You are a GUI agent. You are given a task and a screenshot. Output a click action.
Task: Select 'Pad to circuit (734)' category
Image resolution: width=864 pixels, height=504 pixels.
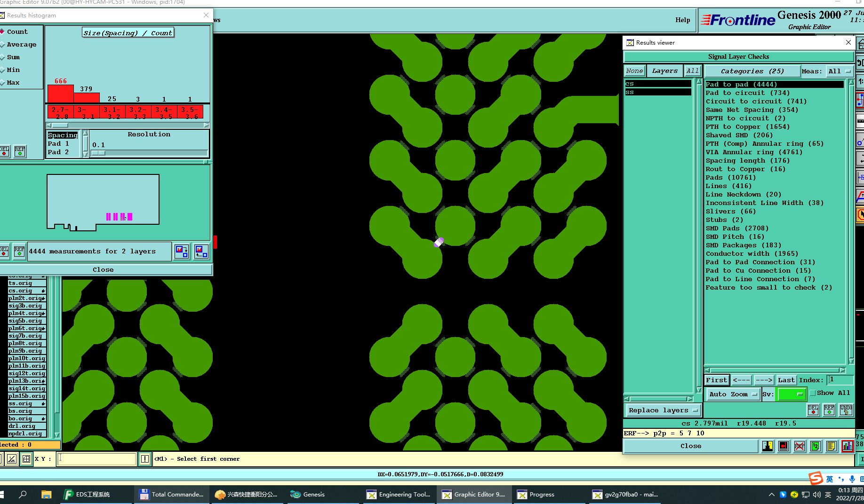pyautogui.click(x=747, y=93)
